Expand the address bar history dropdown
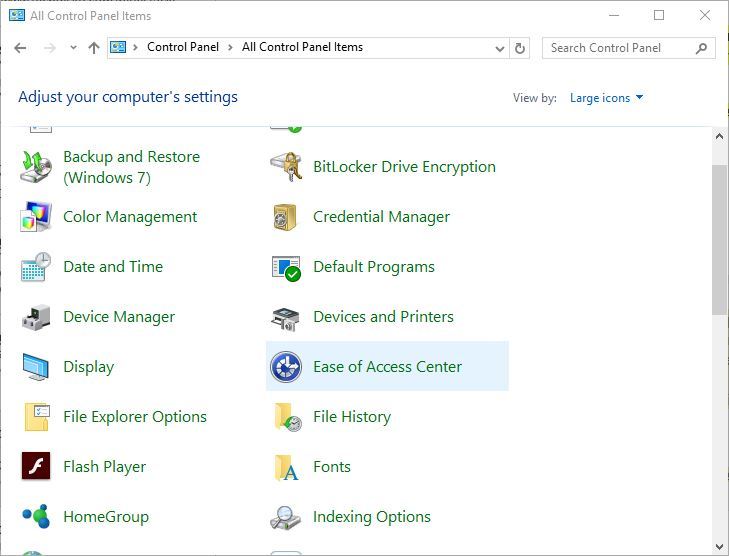The height and width of the screenshot is (556, 729). tap(500, 48)
